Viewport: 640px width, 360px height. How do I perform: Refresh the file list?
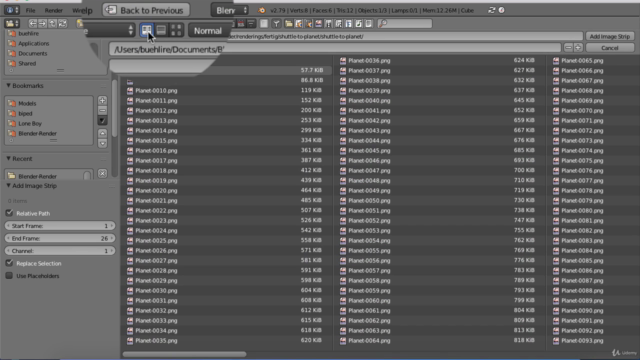(62, 24)
